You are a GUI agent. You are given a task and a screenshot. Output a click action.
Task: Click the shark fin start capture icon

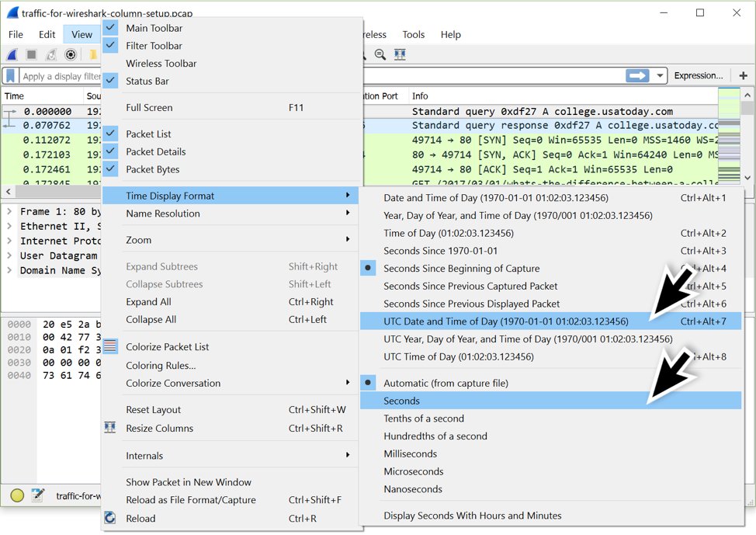click(12, 54)
